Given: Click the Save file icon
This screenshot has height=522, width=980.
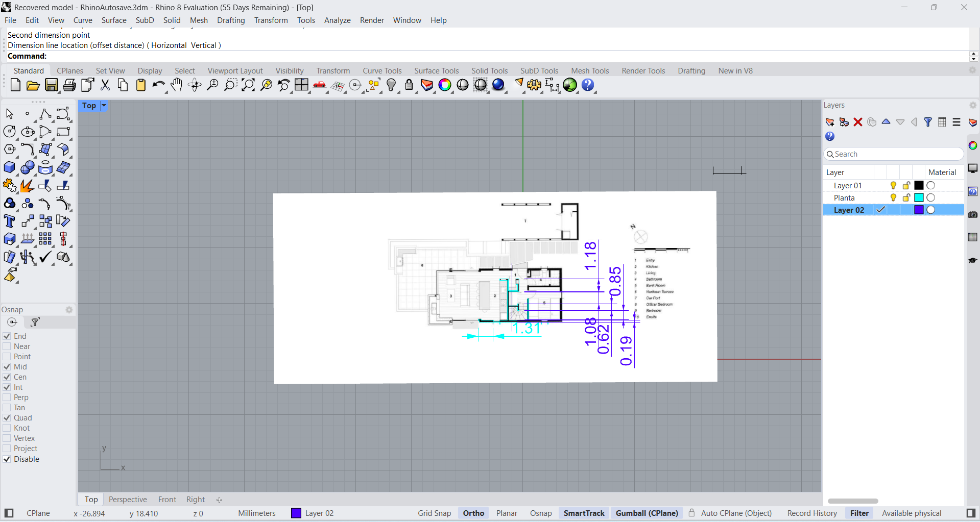Looking at the screenshot, I should (x=51, y=85).
